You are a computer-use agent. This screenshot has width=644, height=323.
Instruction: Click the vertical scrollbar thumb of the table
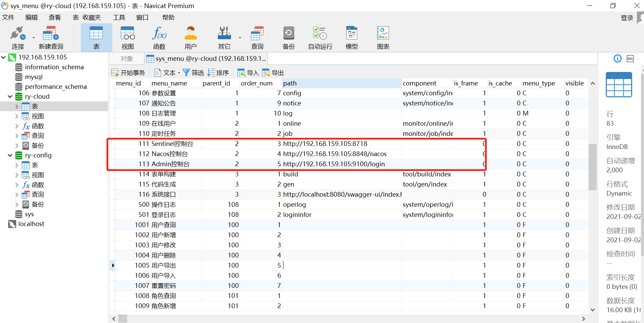pos(593,167)
